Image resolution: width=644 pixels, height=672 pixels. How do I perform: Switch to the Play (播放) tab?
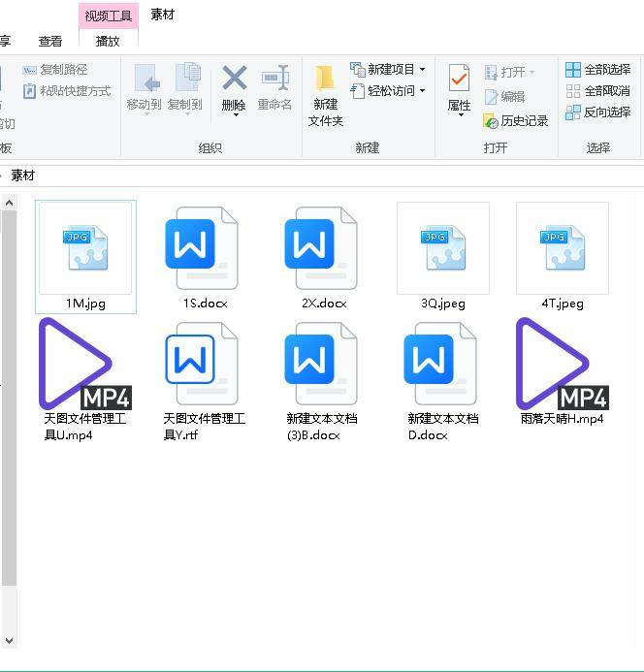point(108,41)
